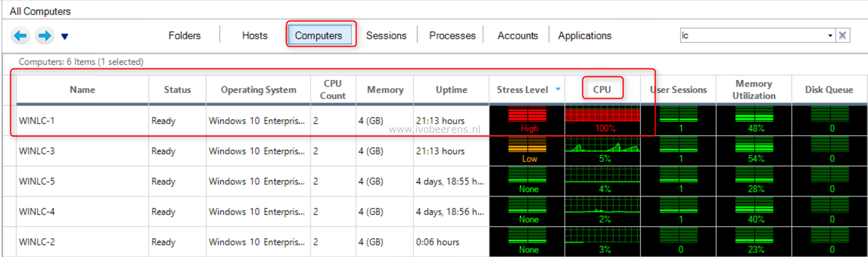Click WINLC-2 None stress level gauge
Viewport: 868px width, 257px height.
click(527, 241)
